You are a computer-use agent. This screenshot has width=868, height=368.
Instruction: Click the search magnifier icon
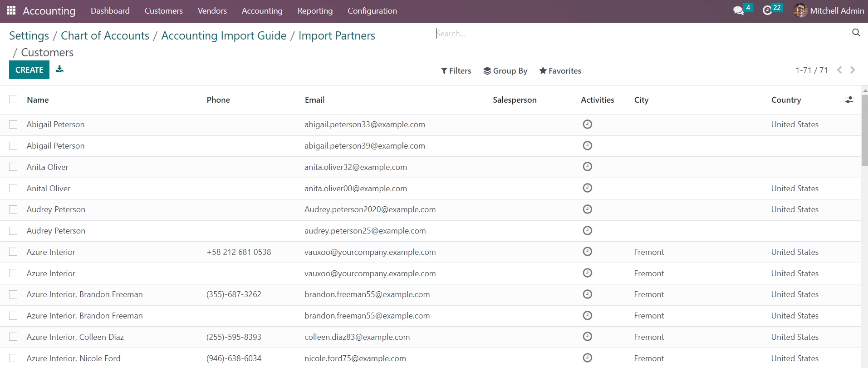click(856, 33)
